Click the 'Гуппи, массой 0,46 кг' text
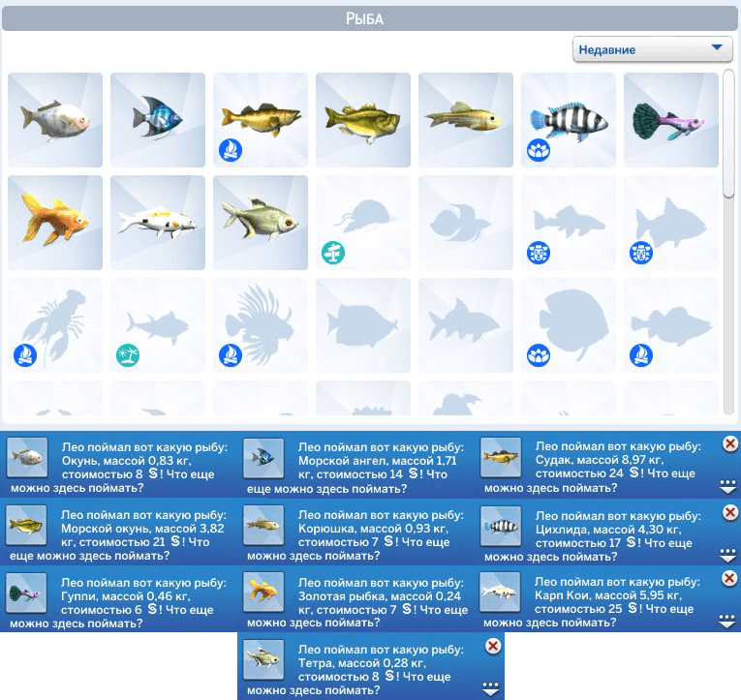 point(126,596)
